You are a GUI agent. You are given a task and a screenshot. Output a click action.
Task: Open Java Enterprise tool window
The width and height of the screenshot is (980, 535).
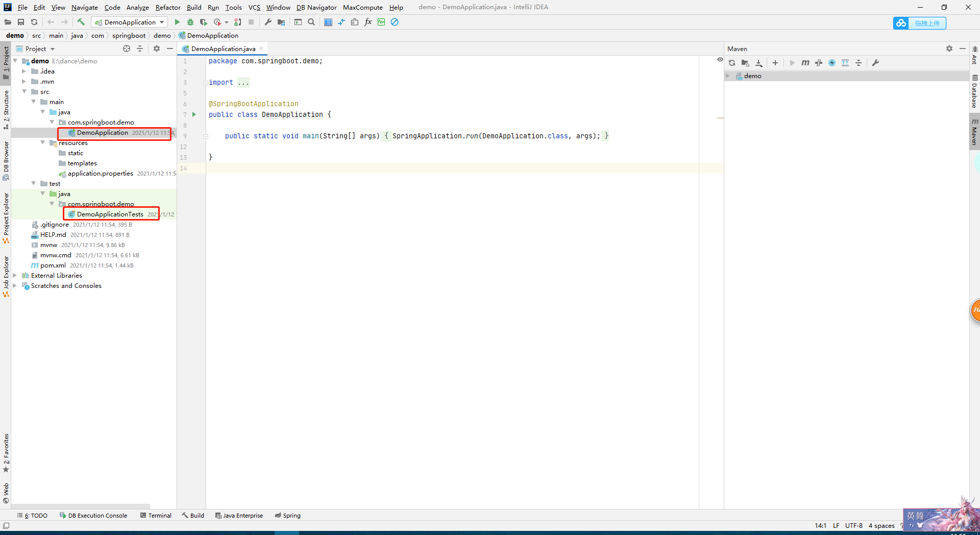point(239,516)
